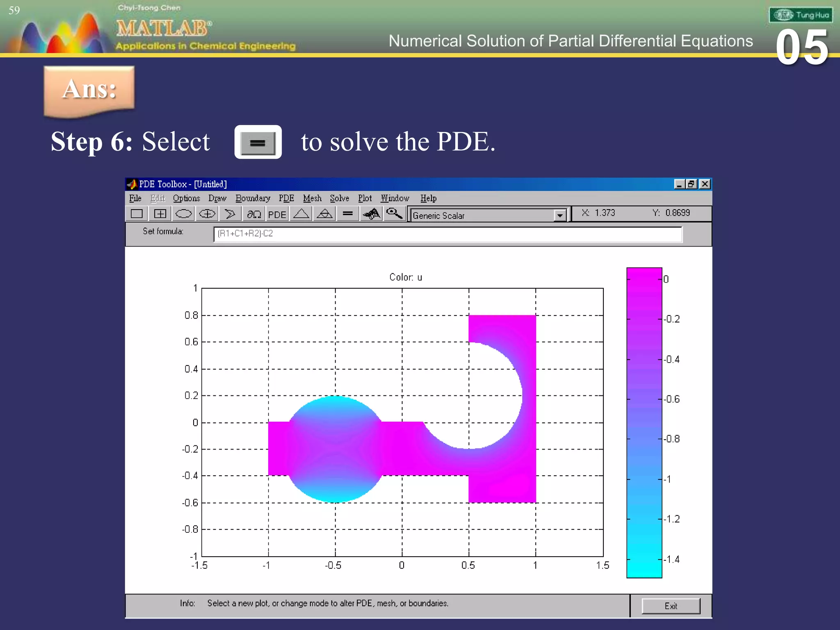The height and width of the screenshot is (630, 840).
Task: Minimize the PDE Toolbox window
Action: (x=679, y=184)
